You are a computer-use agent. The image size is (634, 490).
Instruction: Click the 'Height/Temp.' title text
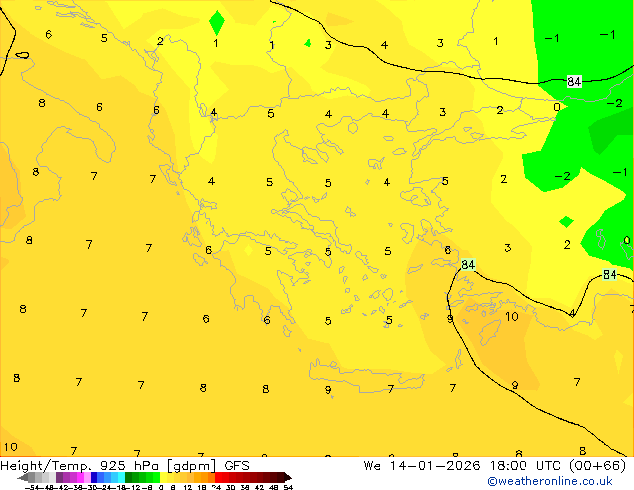coord(46,466)
